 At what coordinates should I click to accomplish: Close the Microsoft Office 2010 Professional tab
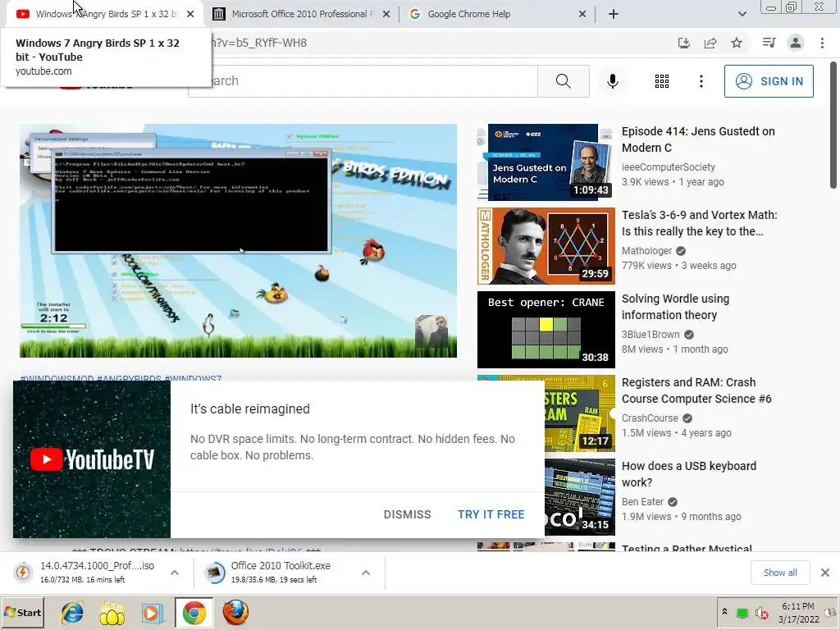click(x=386, y=14)
